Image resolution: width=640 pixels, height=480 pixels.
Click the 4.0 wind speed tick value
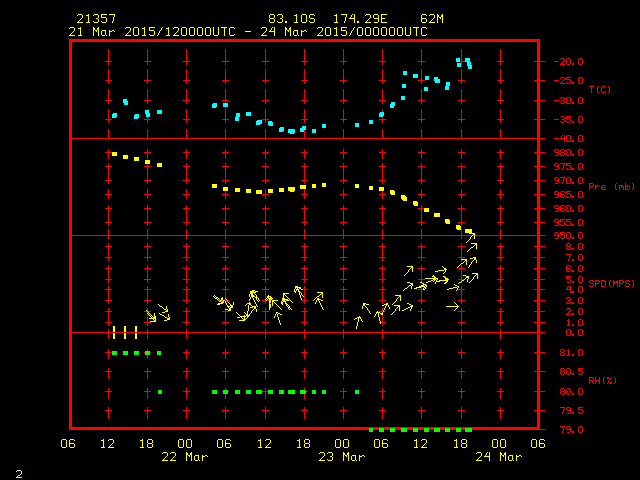click(574, 290)
